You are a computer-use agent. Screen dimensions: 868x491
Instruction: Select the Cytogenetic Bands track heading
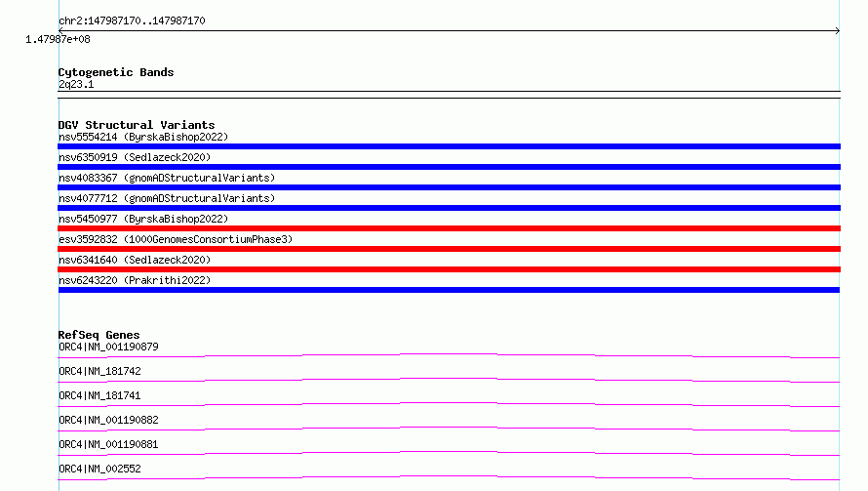(x=116, y=72)
